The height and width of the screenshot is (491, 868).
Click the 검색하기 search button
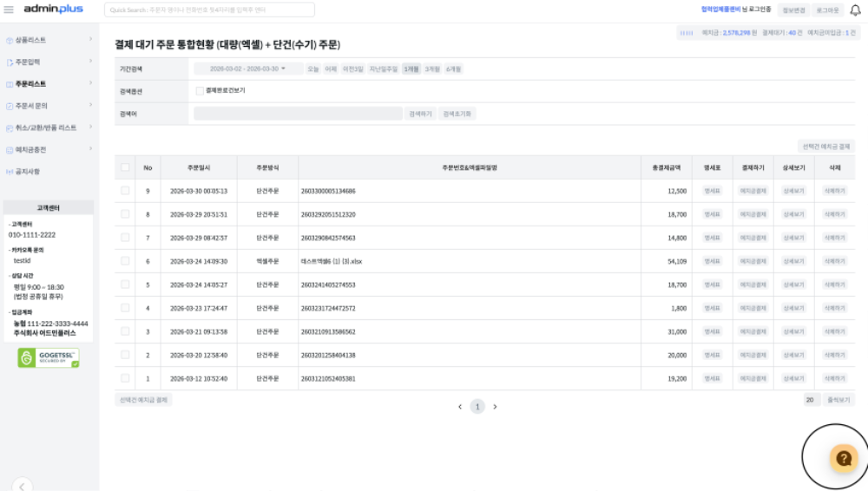coord(420,114)
